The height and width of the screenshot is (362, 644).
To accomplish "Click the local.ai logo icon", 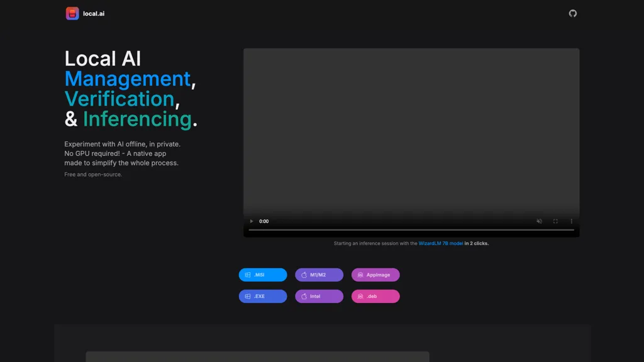I will tap(72, 13).
